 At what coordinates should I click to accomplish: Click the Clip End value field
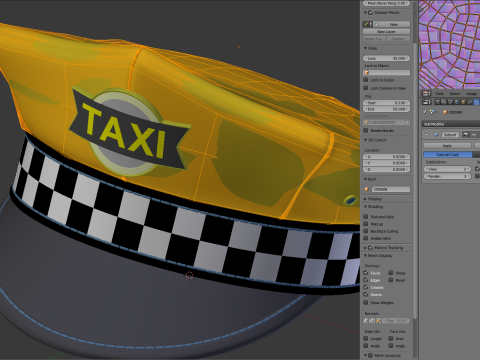(386, 109)
